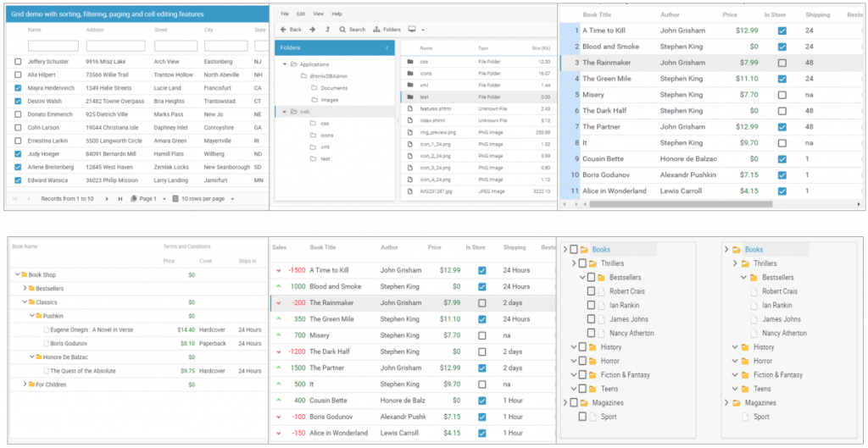Screen dimensions: 868x448
Task: Expand Thrillers in the checkbox tree
Action: tap(574, 263)
